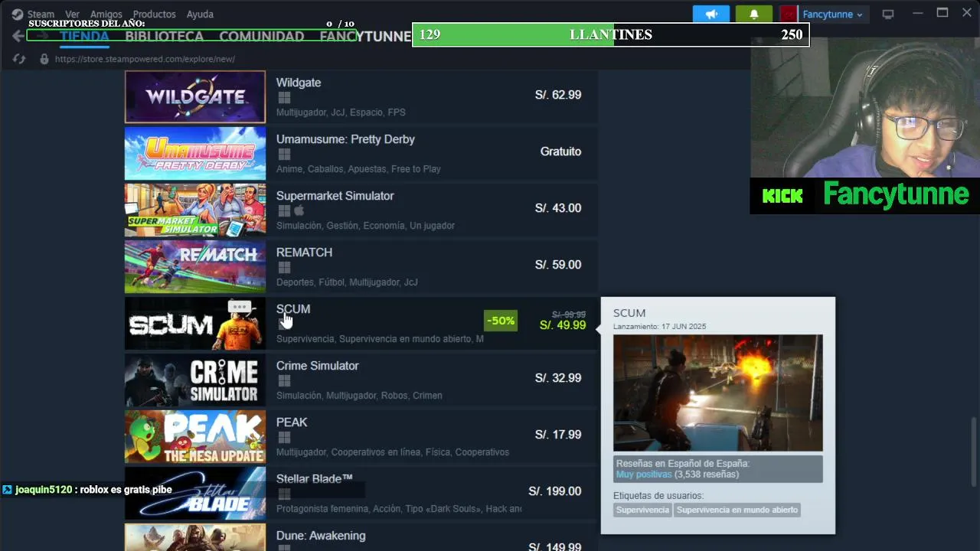The height and width of the screenshot is (551, 980).
Task: Open the Stellar Blade title link
Action: (x=314, y=479)
